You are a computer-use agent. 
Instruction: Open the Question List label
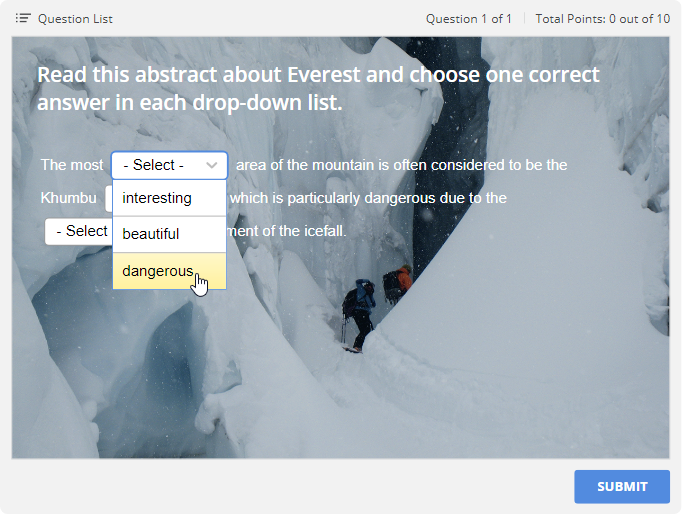coord(75,18)
